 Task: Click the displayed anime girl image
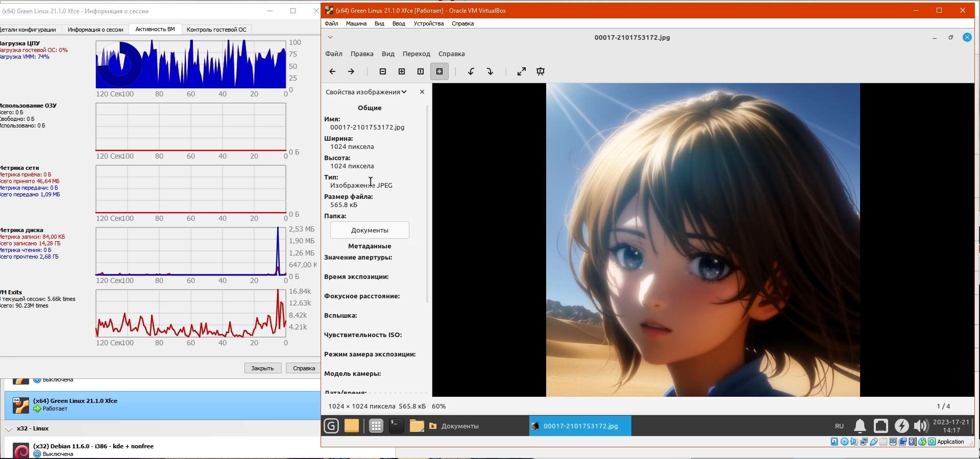click(703, 240)
